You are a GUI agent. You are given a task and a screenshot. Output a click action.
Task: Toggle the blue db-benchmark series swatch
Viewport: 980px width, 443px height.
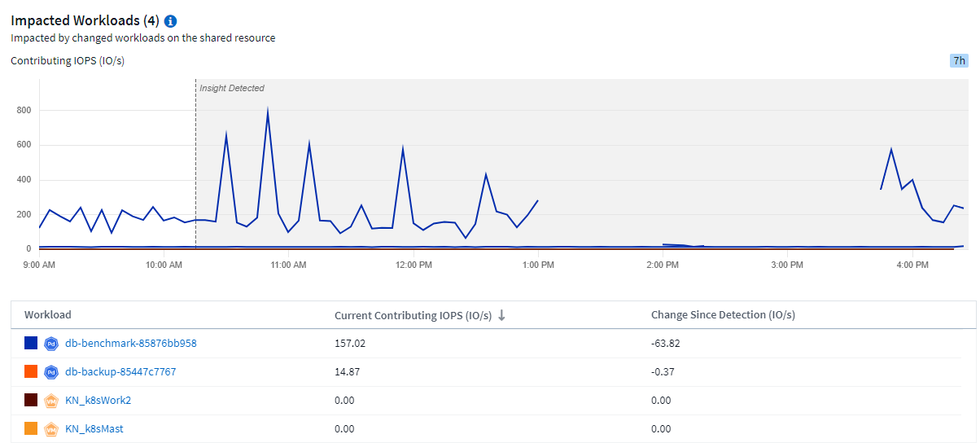[x=31, y=344]
